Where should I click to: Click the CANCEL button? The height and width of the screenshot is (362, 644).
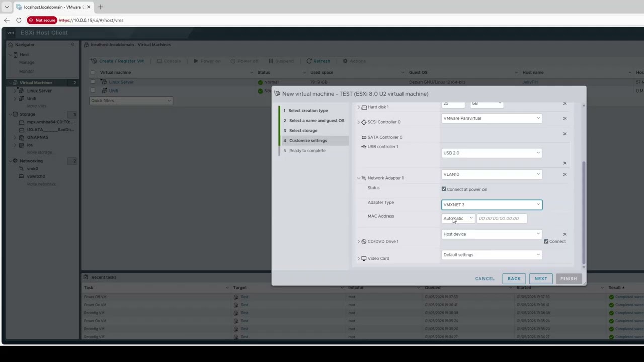tap(485, 279)
